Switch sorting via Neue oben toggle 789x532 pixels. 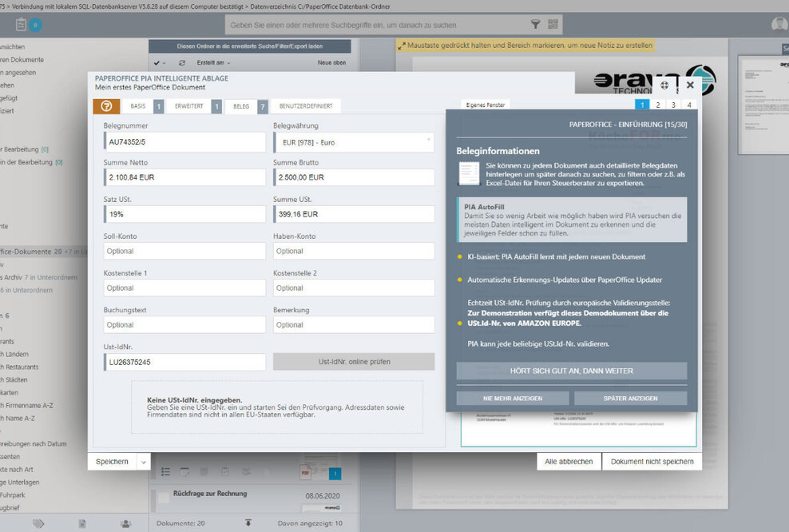(331, 62)
